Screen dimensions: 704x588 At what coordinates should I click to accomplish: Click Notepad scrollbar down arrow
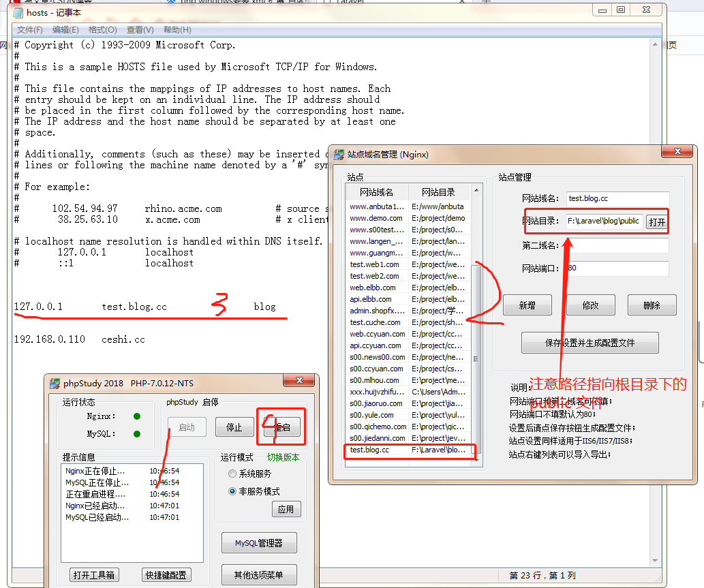click(x=655, y=561)
